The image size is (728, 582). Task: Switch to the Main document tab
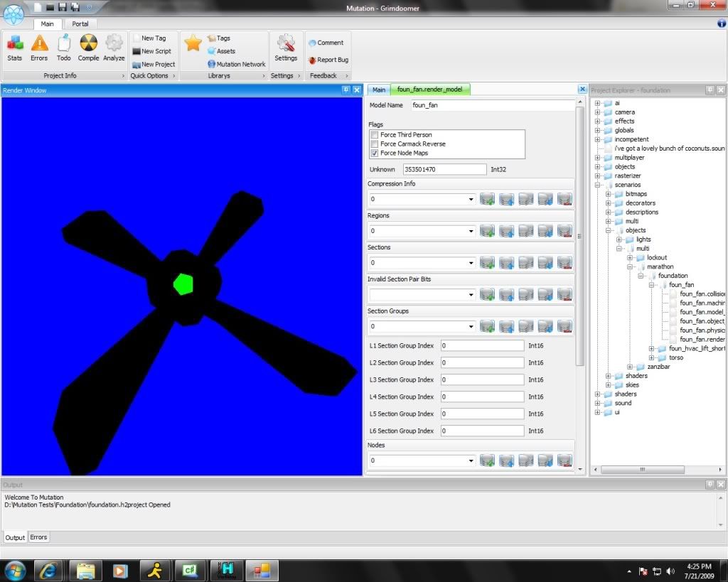(x=379, y=90)
